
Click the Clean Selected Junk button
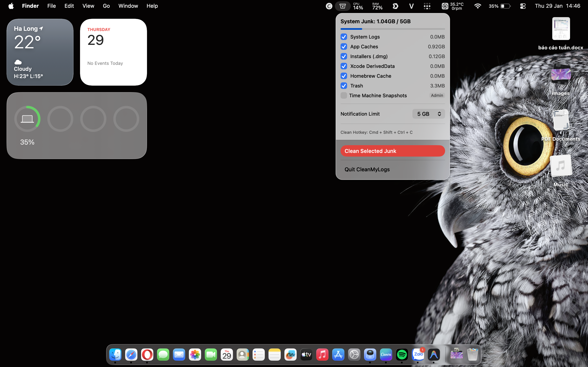coord(392,151)
